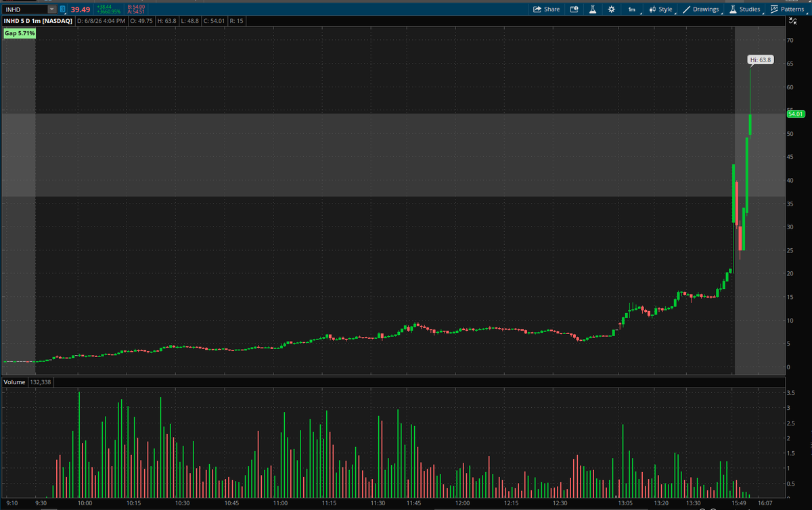Click the green Gap 5.71% label
Viewport: 812px width, 510px height.
click(20, 33)
